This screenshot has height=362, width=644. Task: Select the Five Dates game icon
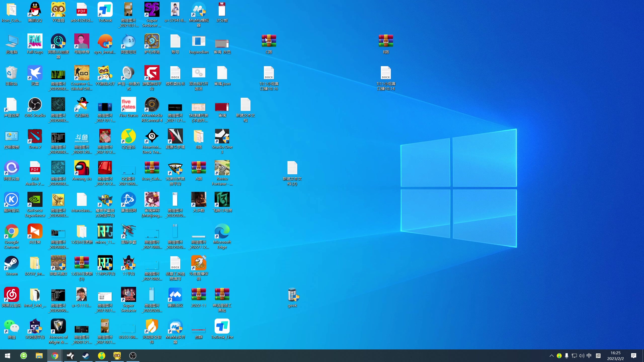tap(129, 108)
